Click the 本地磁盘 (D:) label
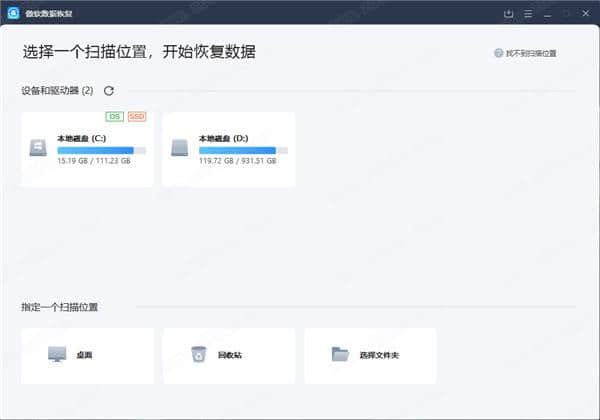The image size is (600, 420). point(223,138)
